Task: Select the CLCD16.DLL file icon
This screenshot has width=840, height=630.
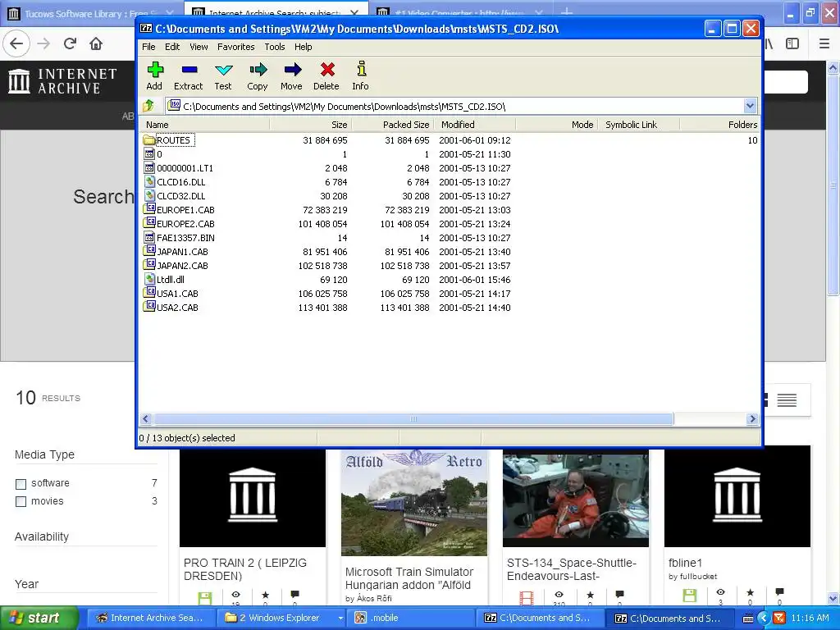Action: (x=150, y=181)
